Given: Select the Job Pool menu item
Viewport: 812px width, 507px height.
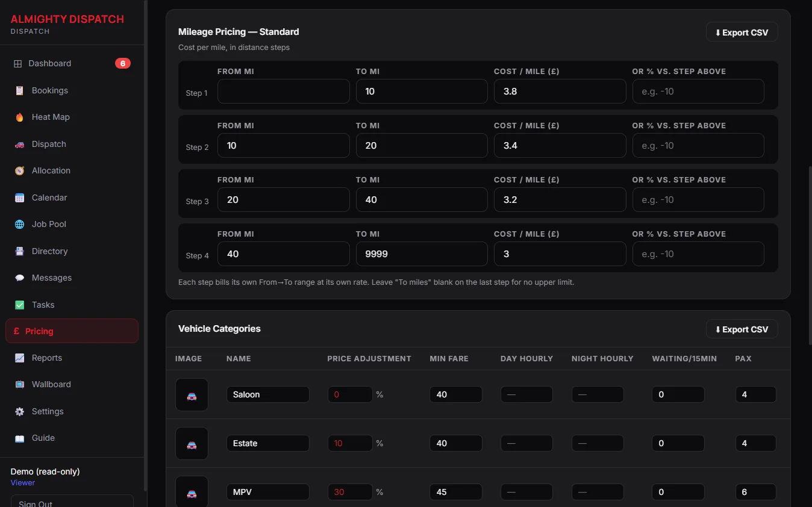Looking at the screenshot, I should [72, 224].
